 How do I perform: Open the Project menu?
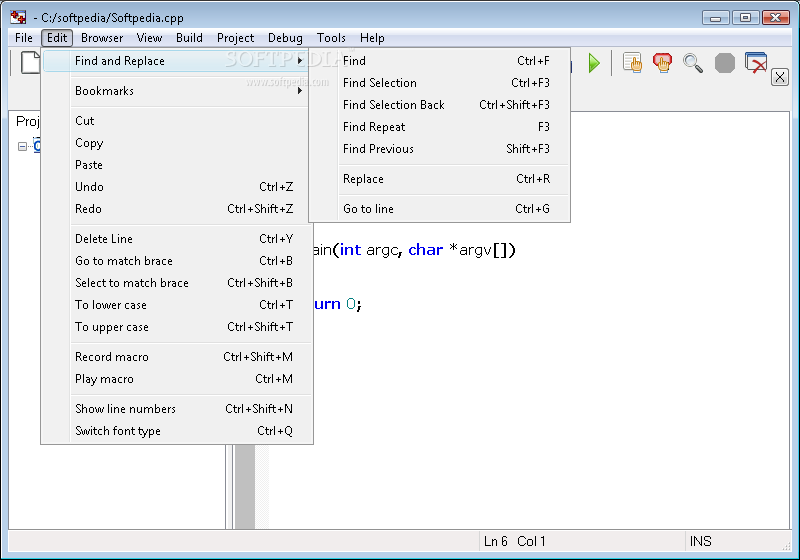coord(235,38)
